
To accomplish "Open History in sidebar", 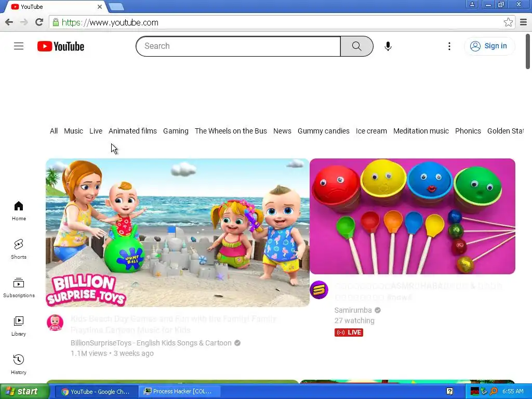I will point(19,364).
